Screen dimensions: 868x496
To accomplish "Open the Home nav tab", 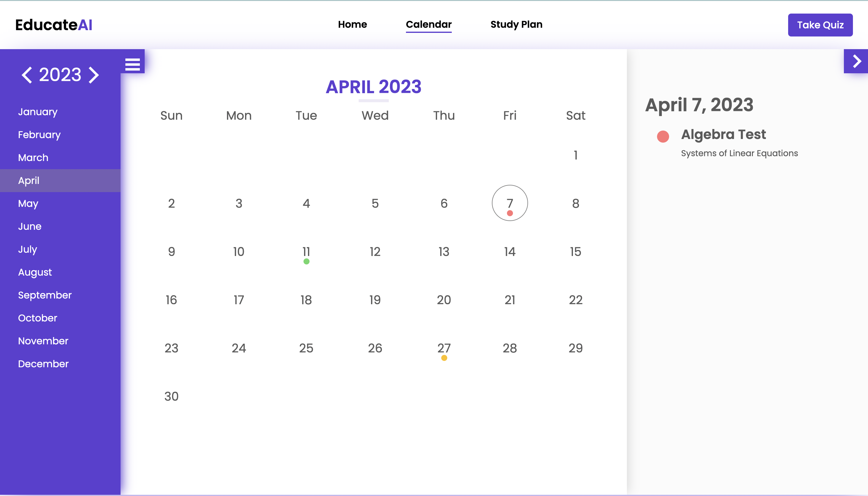I will 352,24.
